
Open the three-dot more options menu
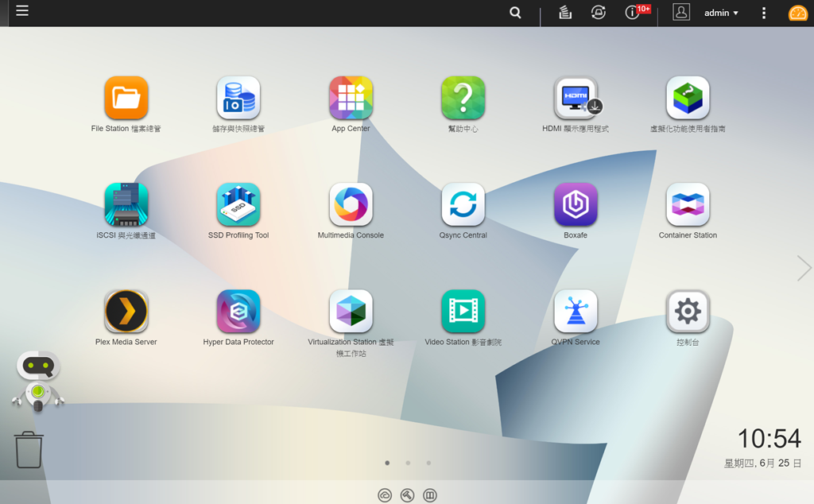click(x=763, y=13)
